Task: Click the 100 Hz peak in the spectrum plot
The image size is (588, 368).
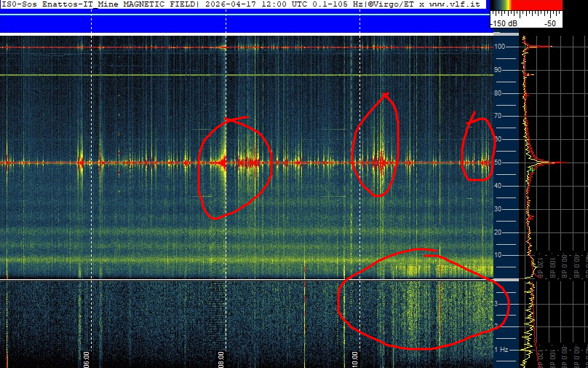Action: (x=542, y=47)
